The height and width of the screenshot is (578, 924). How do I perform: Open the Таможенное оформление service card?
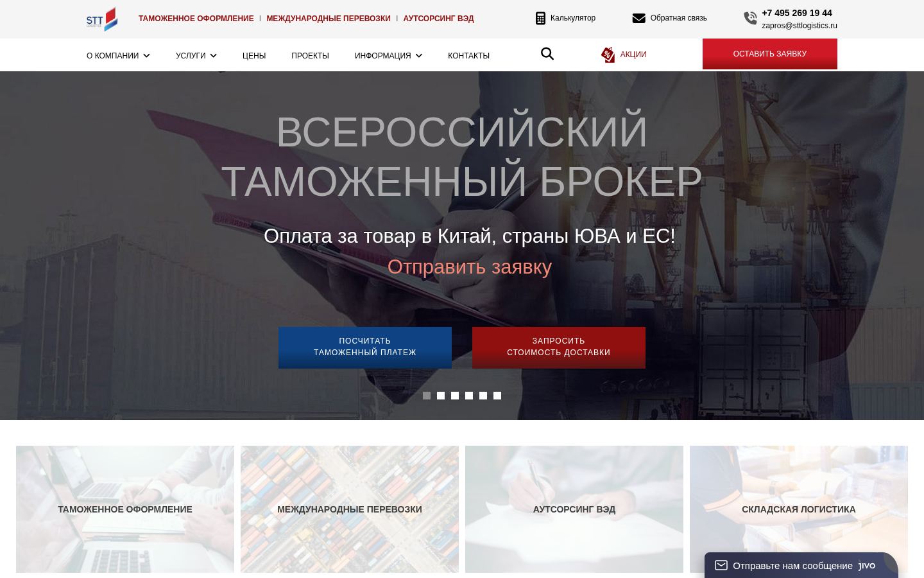[125, 509]
